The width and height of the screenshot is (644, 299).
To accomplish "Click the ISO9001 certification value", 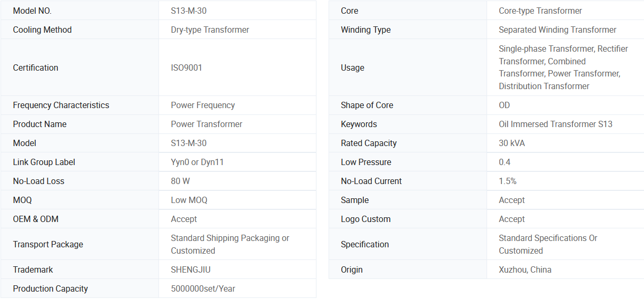I will point(186,67).
